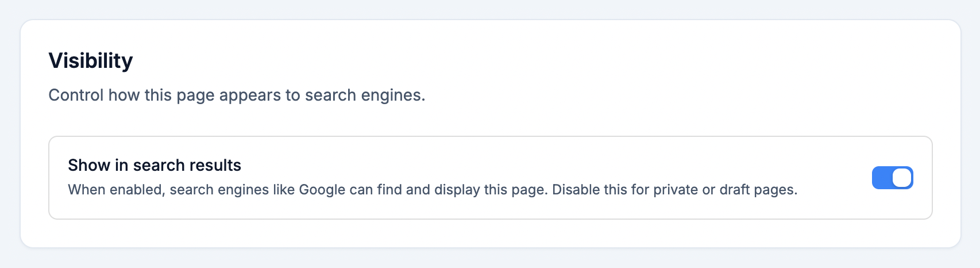980x268 pixels.
Task: Click the word "Google" in the description
Action: [322, 190]
